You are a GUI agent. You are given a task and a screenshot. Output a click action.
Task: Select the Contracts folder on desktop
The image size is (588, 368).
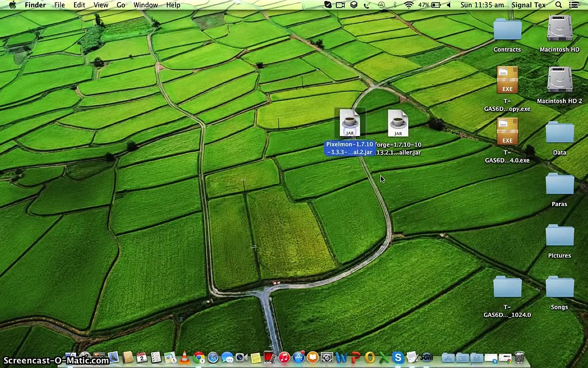click(507, 31)
